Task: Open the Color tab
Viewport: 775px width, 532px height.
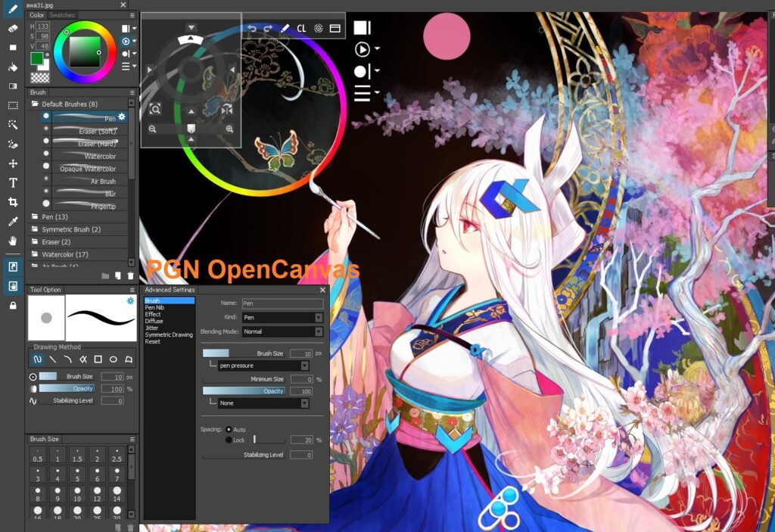Action: (36, 15)
